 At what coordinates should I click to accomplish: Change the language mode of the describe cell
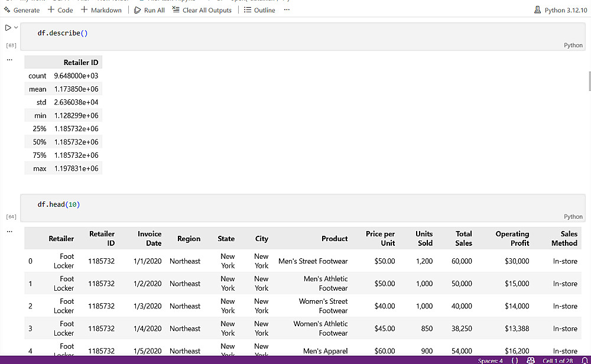[x=573, y=45]
